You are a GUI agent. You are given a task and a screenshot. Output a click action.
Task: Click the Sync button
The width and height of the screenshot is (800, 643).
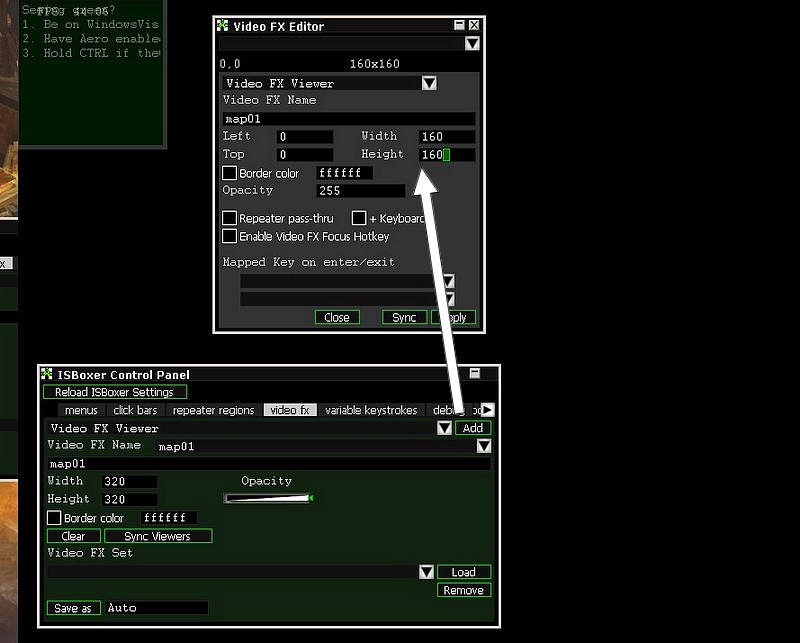(404, 317)
